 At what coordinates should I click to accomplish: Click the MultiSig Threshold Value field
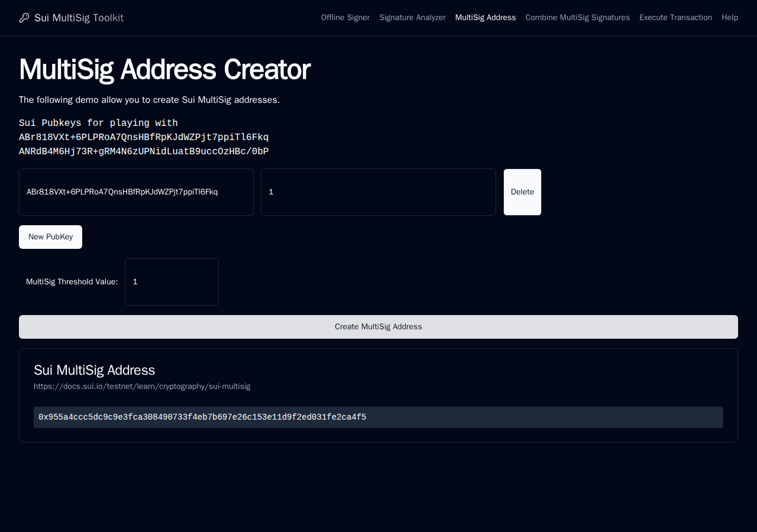172,282
